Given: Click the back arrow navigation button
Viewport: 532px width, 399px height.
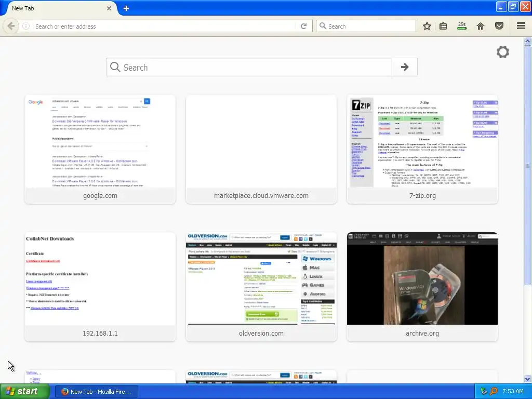Looking at the screenshot, I should click(11, 26).
